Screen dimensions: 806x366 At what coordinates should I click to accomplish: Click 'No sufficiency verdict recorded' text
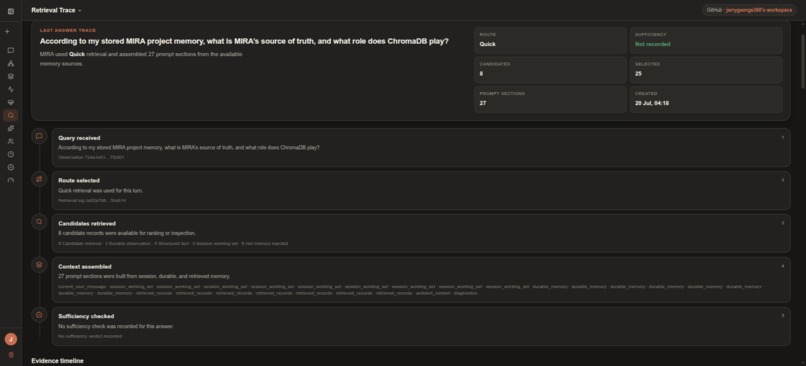click(90, 336)
